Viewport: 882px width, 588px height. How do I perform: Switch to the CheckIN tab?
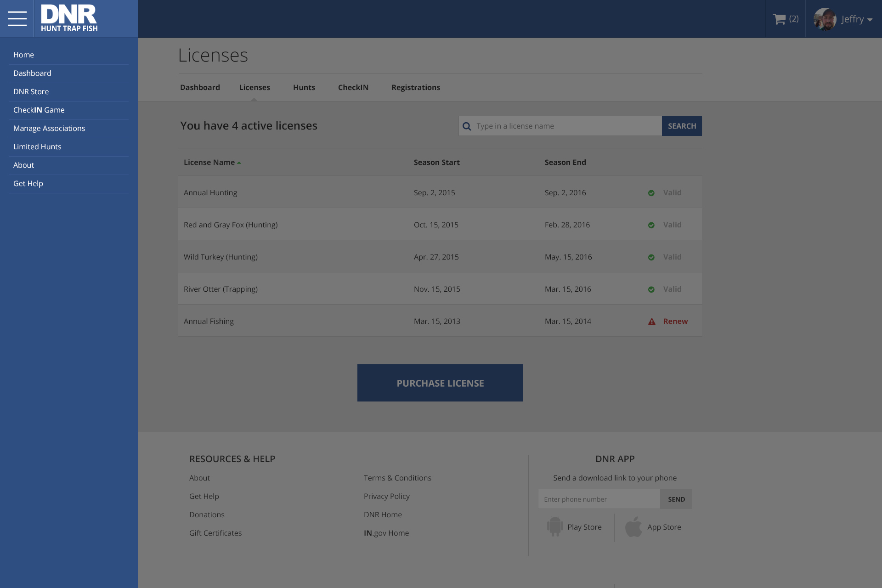[353, 87]
